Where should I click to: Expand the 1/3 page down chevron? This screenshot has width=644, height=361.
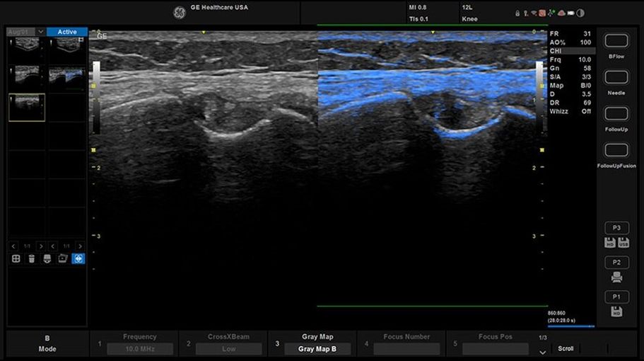(x=543, y=349)
